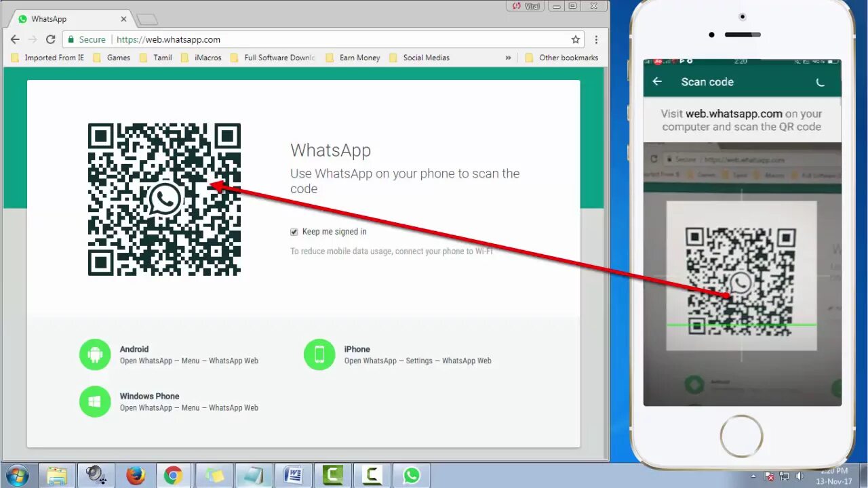Screen dimensions: 868x488
Task: Open the iMacros bookmarks folder
Action: coord(201,58)
